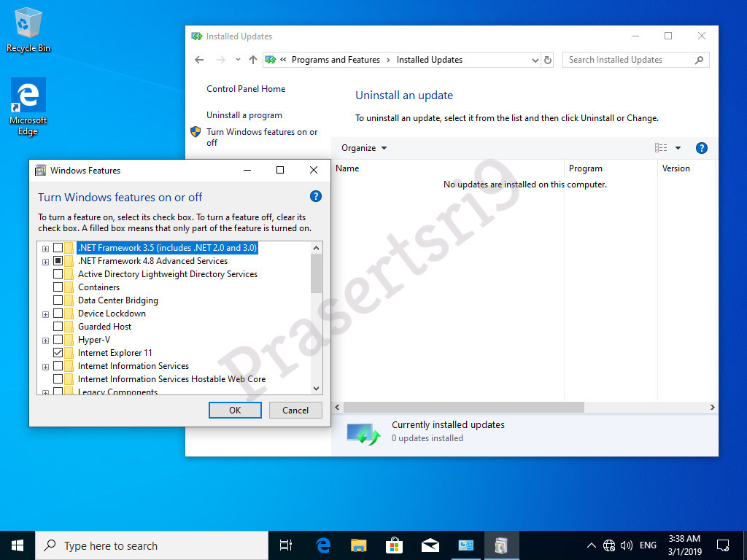Switch to Control Panel taskbar icon
Screen dimensions: 747x560
click(466, 545)
